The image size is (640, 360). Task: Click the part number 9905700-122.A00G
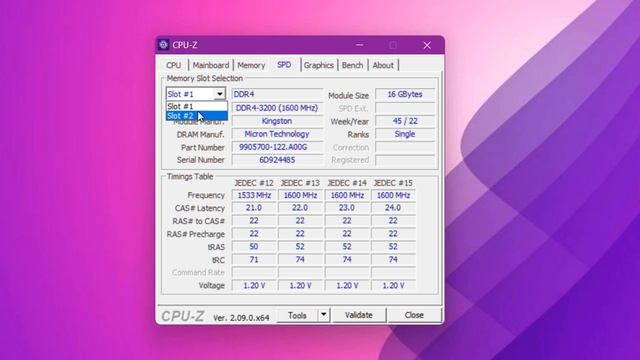(x=277, y=147)
